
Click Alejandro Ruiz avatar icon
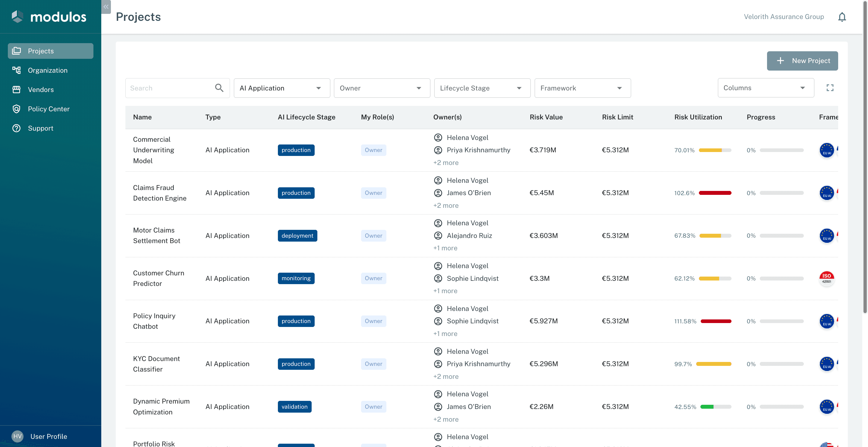(x=438, y=236)
